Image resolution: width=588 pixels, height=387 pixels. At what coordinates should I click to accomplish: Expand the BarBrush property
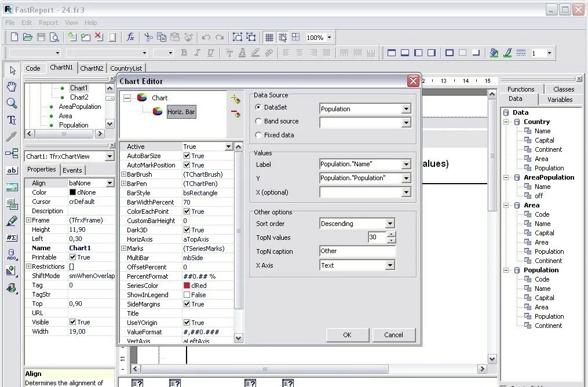point(123,174)
